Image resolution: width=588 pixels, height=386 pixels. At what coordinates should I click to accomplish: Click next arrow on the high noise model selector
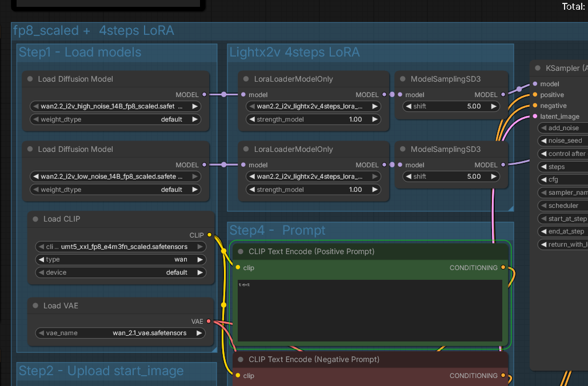point(195,106)
